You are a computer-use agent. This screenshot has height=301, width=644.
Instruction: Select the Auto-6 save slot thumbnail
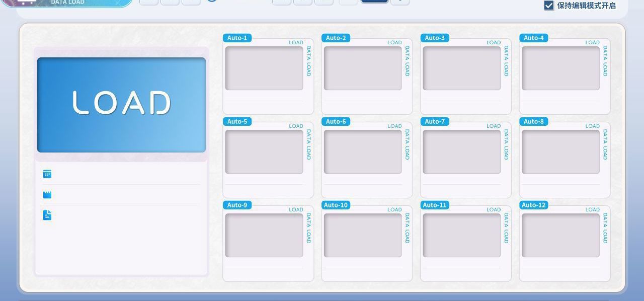[363, 152]
